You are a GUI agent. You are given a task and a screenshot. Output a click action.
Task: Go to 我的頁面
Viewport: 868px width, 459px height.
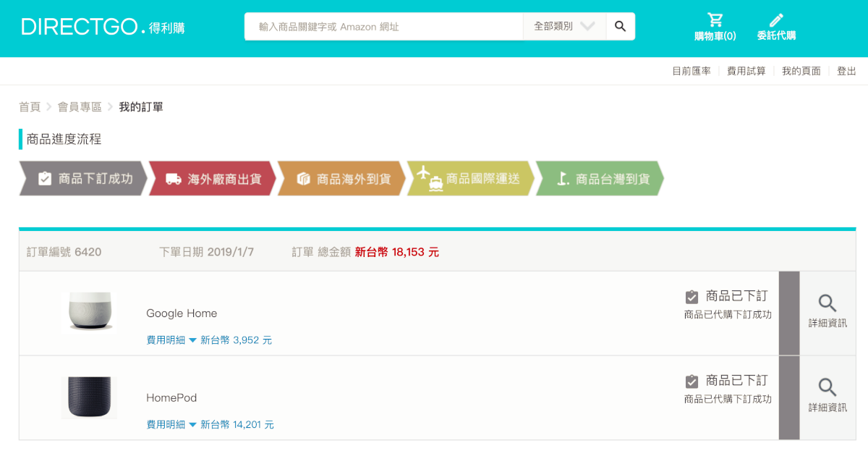click(801, 71)
